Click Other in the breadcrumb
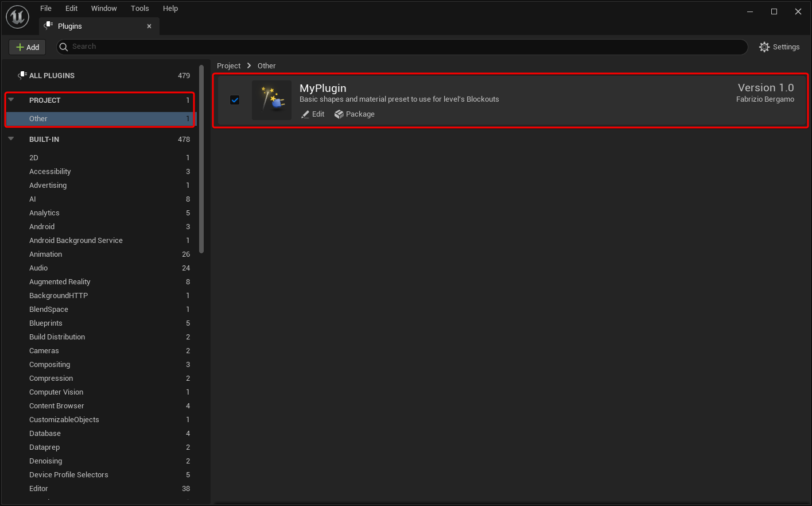The image size is (812, 506). point(266,66)
